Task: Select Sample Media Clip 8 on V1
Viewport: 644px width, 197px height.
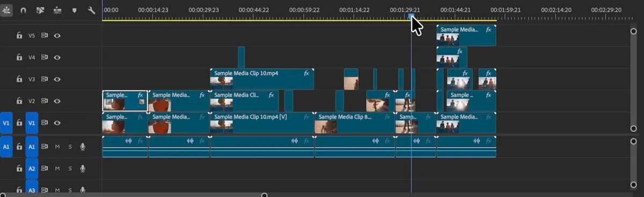Action: point(355,122)
